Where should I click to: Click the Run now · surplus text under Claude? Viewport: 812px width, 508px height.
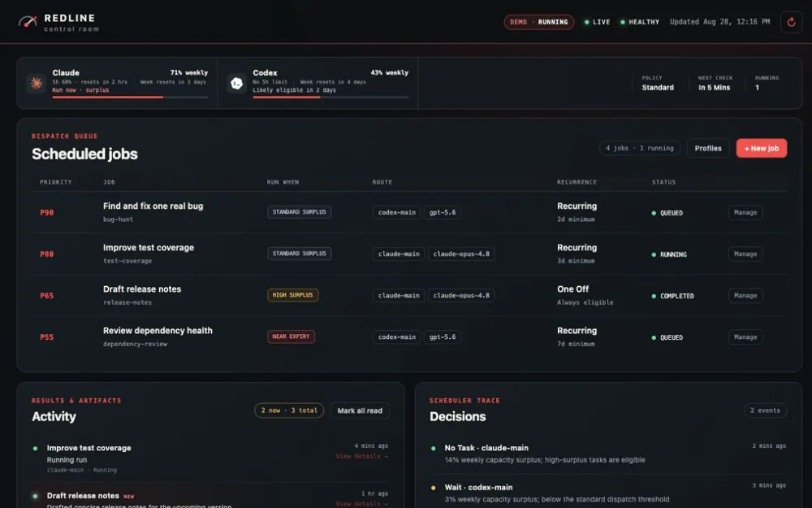pyautogui.click(x=80, y=90)
